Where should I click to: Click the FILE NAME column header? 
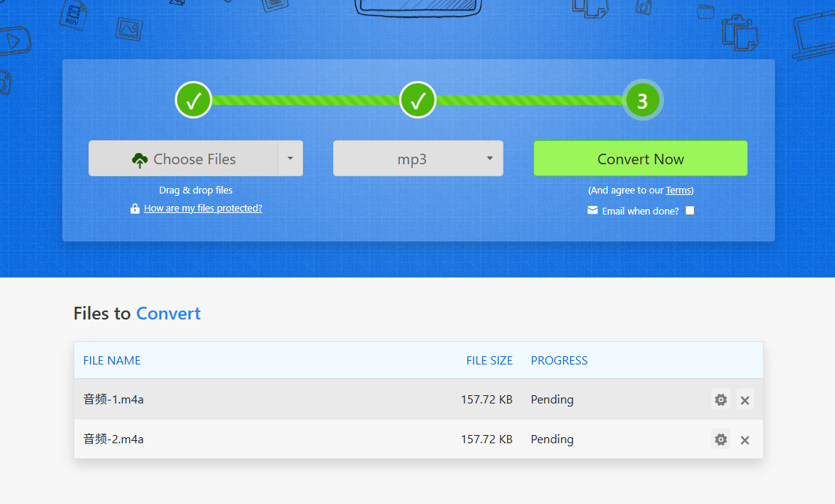(112, 361)
